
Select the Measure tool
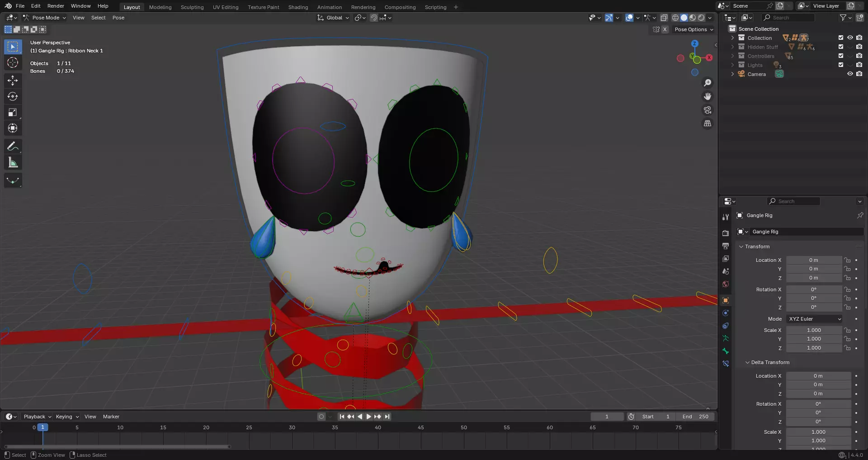coord(13,162)
